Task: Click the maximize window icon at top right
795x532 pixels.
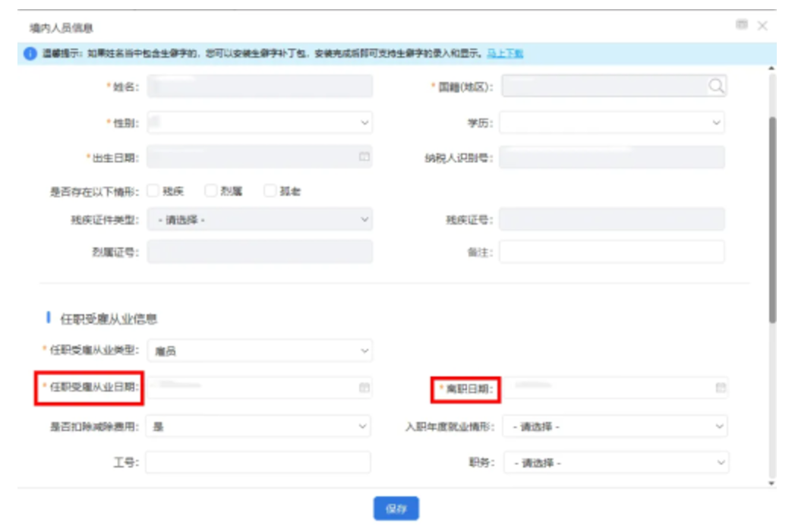Action: 742,26
